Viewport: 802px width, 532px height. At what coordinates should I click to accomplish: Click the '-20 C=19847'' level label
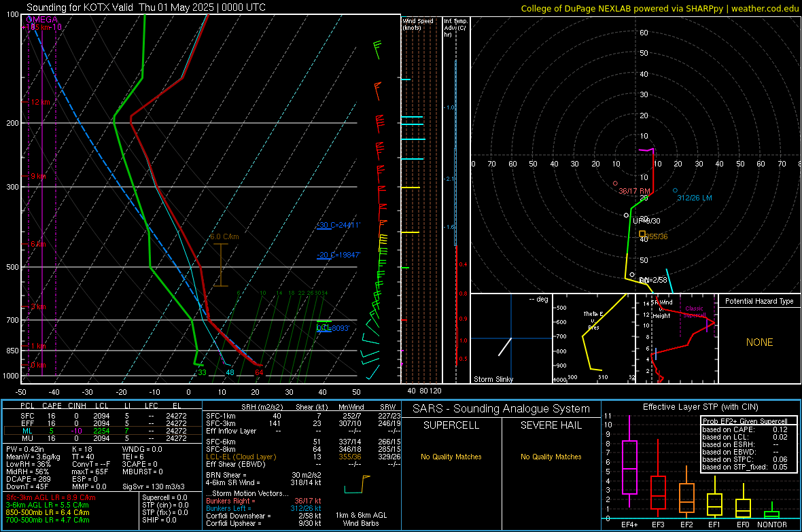[338, 255]
